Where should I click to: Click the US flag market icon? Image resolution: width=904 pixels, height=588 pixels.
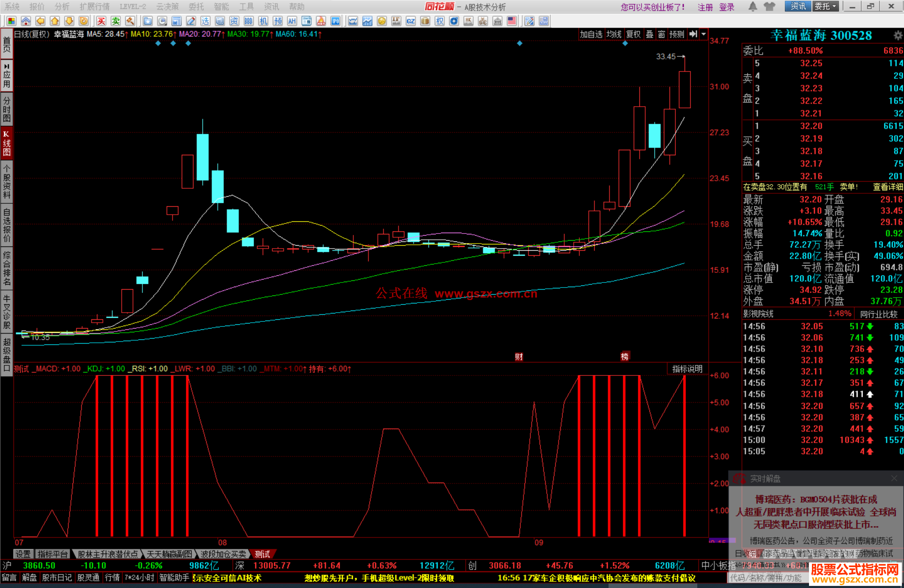click(x=512, y=21)
